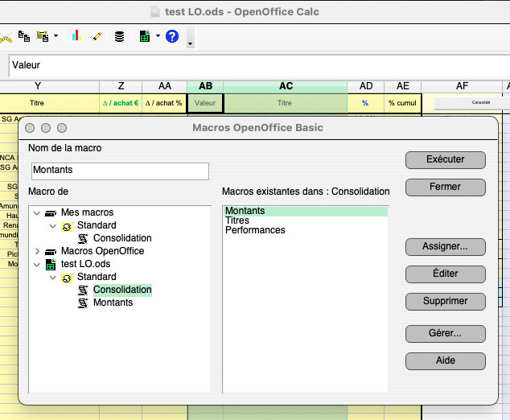
Task: Select column header AD
Action: pyautogui.click(x=365, y=86)
